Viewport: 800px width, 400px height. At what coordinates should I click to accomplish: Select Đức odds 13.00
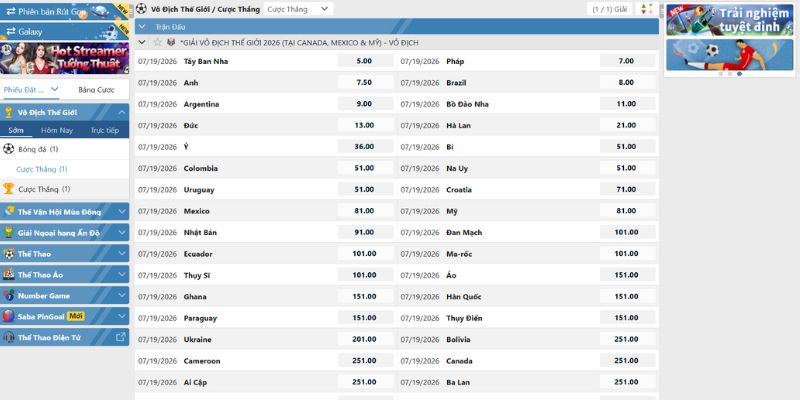(365, 125)
